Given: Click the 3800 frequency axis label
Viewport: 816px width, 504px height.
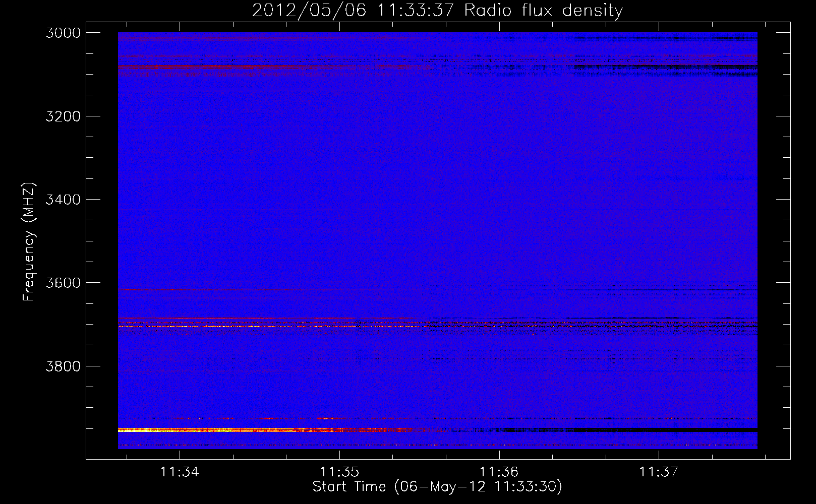Looking at the screenshot, I should tap(63, 366).
